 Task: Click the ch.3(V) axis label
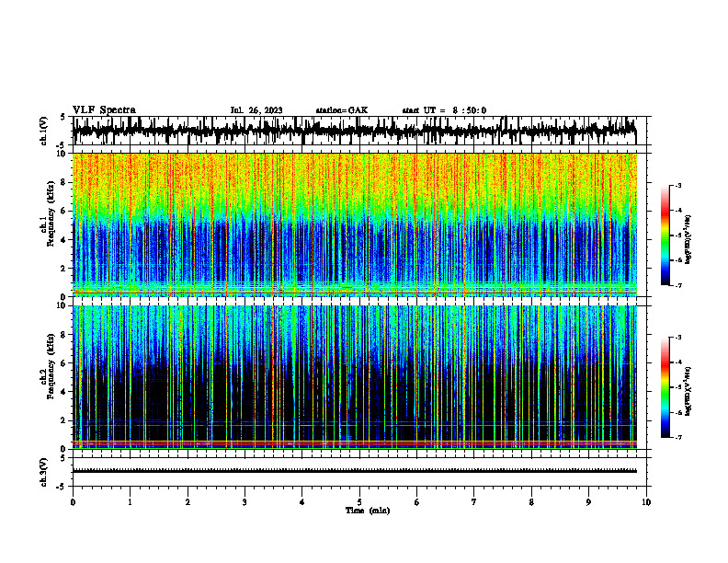[44, 472]
